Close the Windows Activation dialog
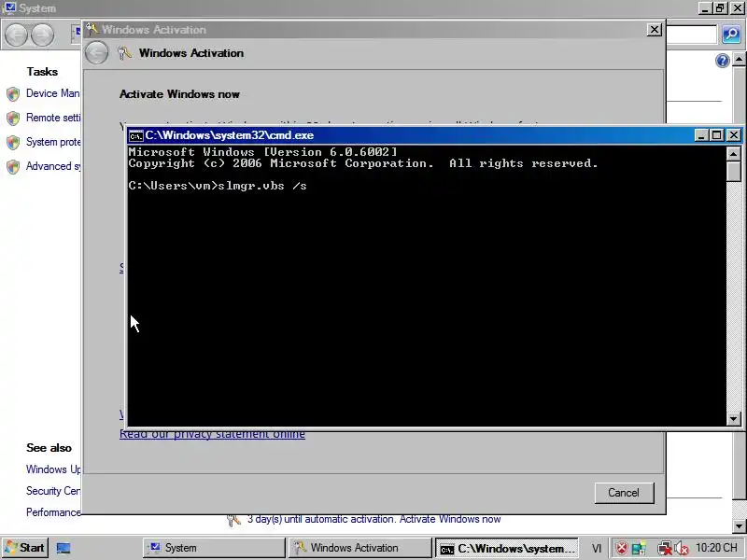Viewport: 747px width, 560px height. 655,30
